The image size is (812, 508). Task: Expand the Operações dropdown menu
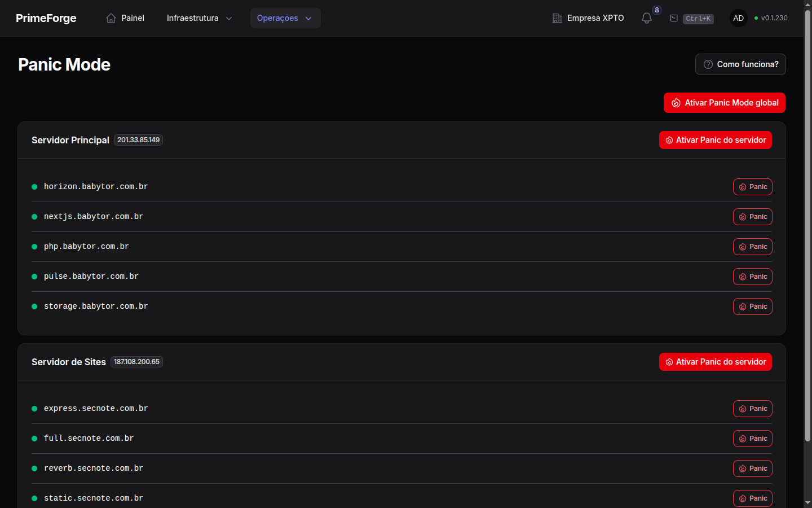click(x=285, y=18)
